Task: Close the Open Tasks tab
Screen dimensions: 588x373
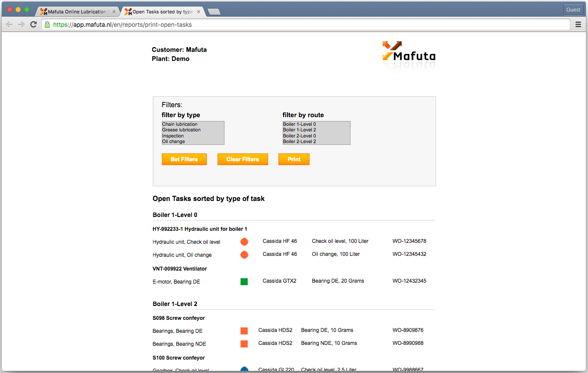Action: 199,12
